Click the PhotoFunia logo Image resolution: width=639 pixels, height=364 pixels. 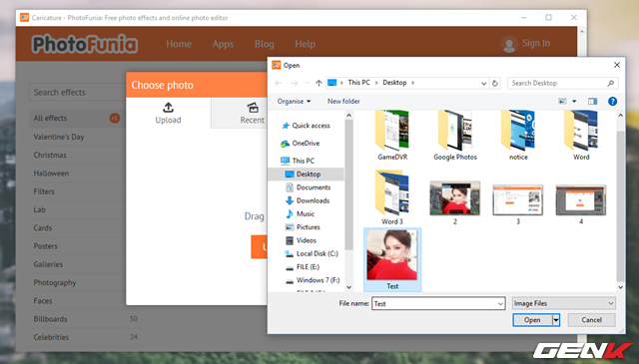(85, 44)
